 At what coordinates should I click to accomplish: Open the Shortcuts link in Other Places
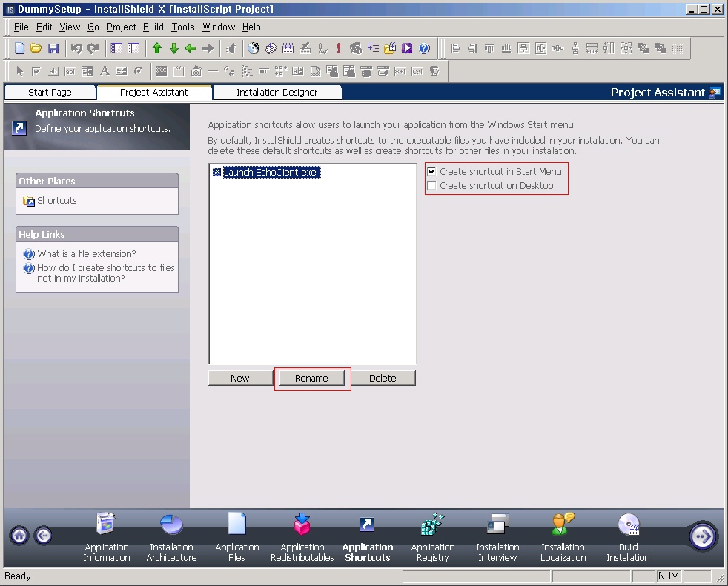coord(50,201)
